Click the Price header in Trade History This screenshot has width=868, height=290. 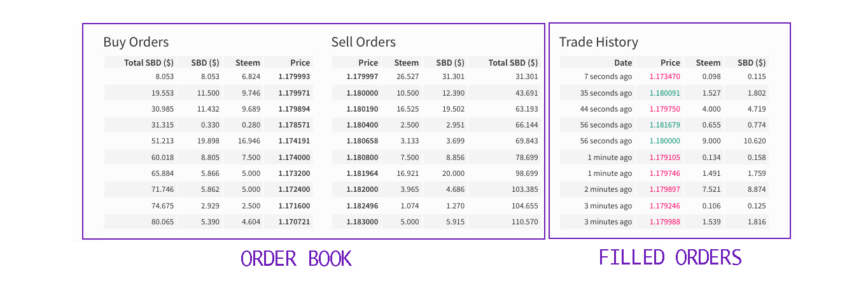click(670, 62)
